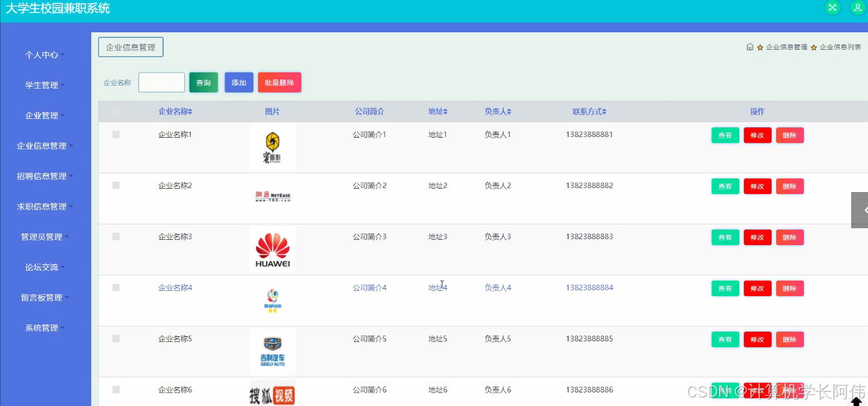The width and height of the screenshot is (868, 406).
Task: Expand the 系统管理 sidebar menu
Action: point(45,328)
